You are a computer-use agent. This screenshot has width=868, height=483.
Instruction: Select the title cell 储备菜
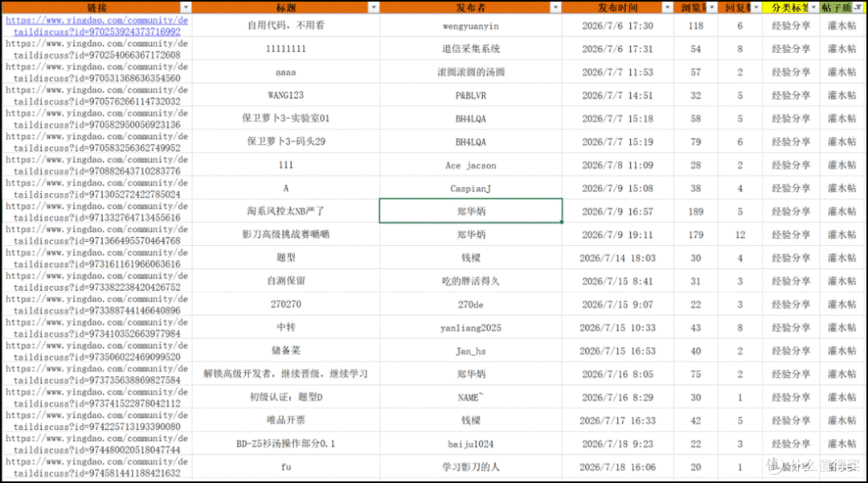(285, 350)
